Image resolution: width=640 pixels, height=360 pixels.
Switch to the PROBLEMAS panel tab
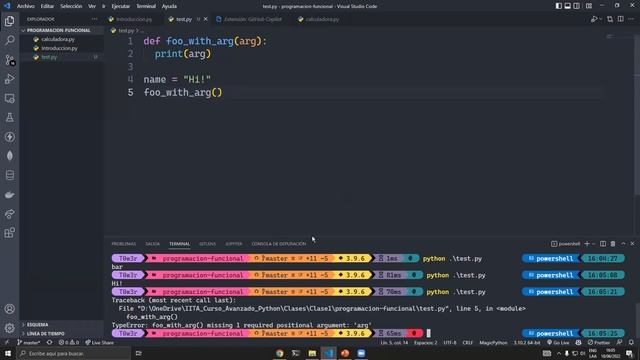tap(124, 244)
